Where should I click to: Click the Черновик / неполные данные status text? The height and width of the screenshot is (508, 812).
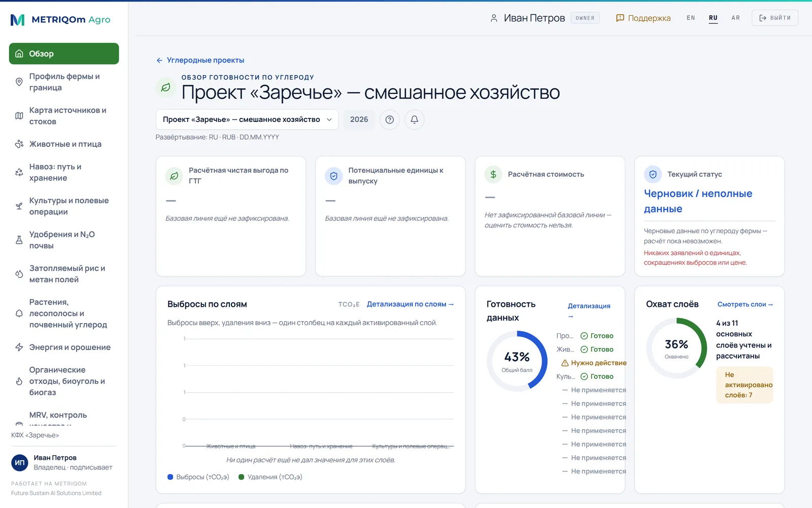click(698, 201)
